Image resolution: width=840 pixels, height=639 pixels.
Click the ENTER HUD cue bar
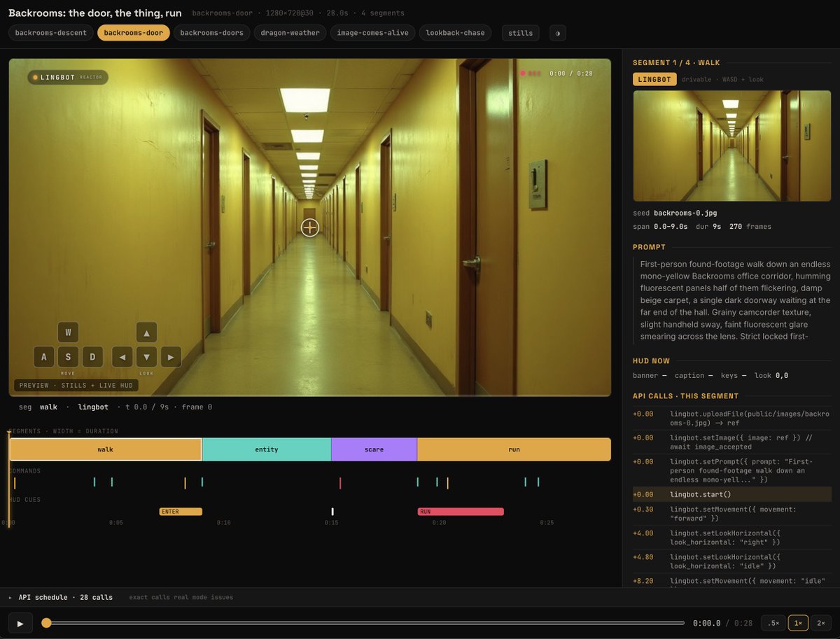181,512
